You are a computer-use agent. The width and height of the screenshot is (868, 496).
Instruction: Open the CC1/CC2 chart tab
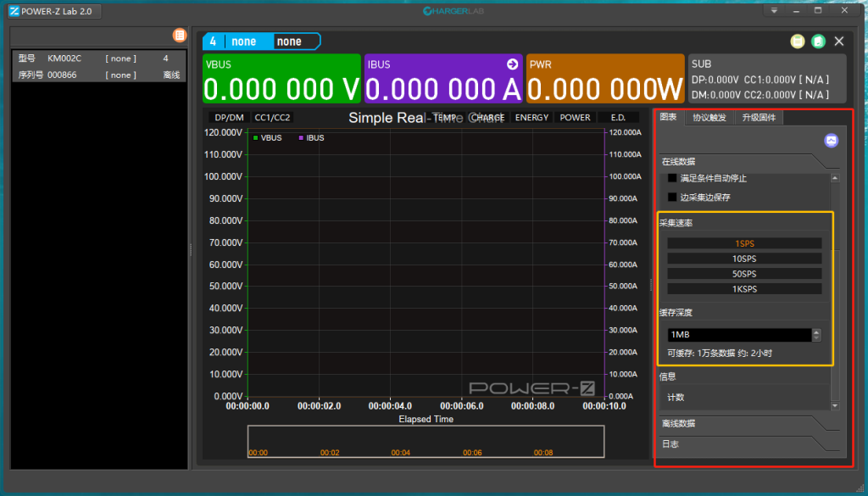tap(272, 117)
